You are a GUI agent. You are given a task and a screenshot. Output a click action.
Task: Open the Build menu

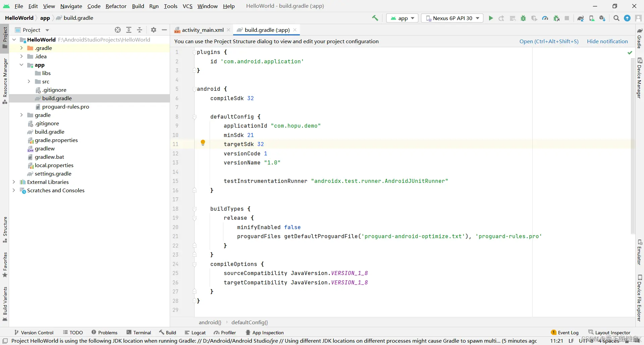click(138, 6)
